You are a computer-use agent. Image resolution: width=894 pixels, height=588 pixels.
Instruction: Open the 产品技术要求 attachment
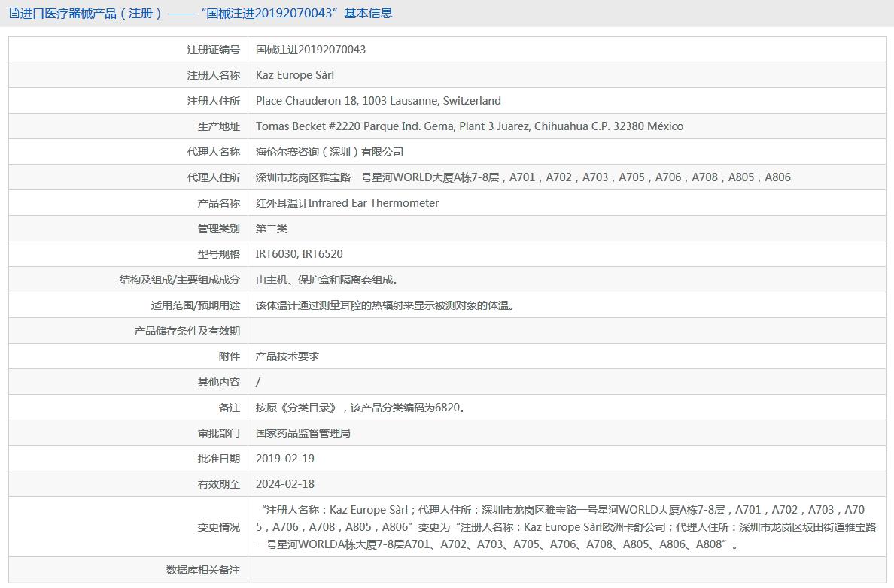point(287,356)
